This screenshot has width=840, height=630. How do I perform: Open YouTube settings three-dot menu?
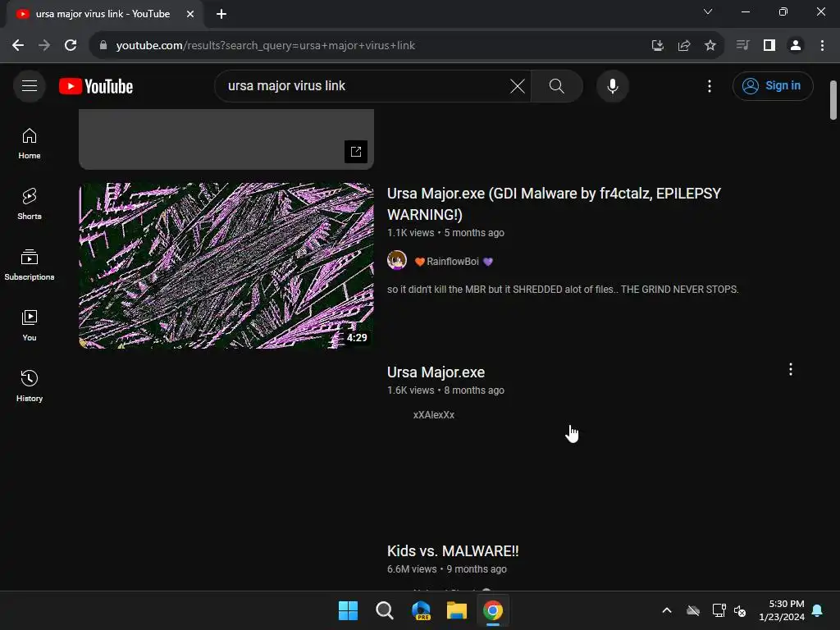(x=710, y=85)
